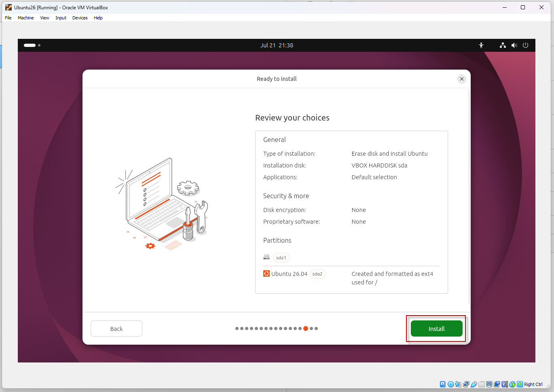Click the sda1 partition chip
The height and width of the screenshot is (392, 554).
[281, 258]
